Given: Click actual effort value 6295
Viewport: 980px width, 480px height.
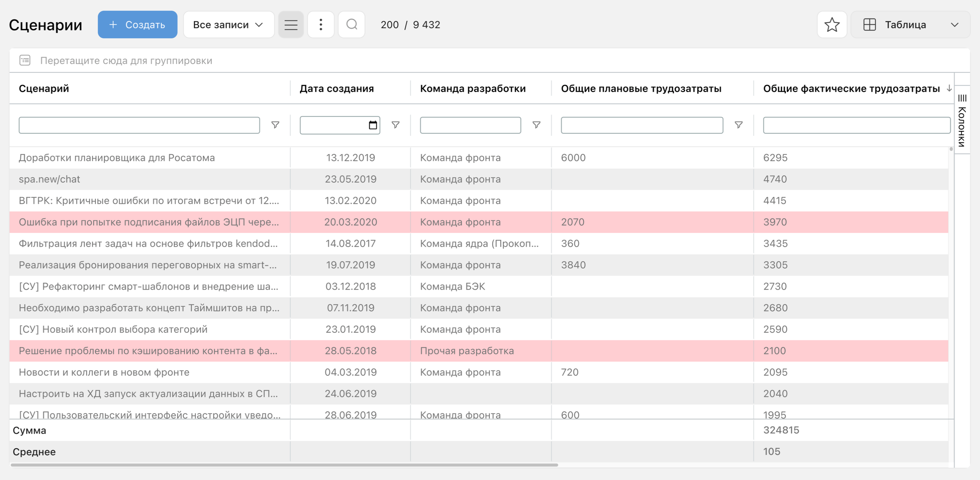Looking at the screenshot, I should click(775, 158).
